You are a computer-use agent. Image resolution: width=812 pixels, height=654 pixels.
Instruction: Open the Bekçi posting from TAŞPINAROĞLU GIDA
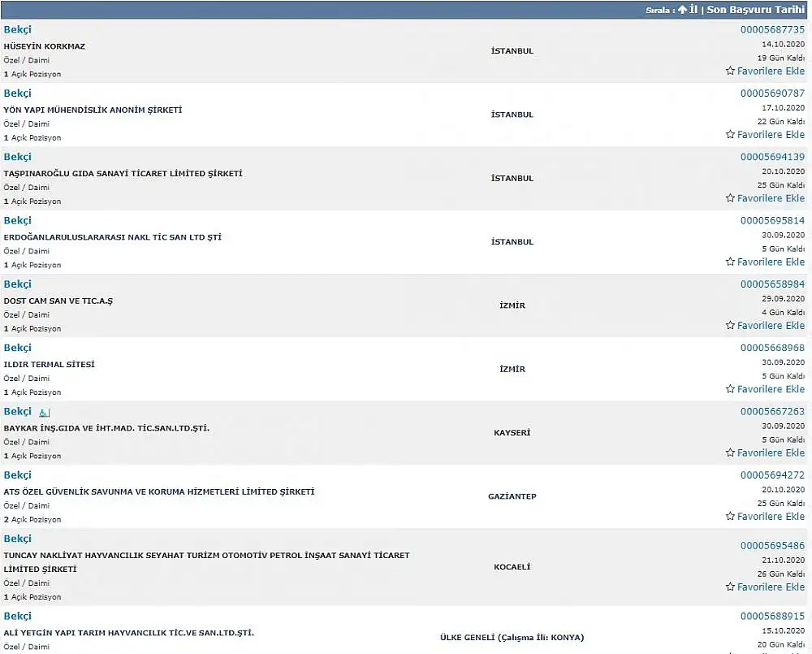point(18,157)
